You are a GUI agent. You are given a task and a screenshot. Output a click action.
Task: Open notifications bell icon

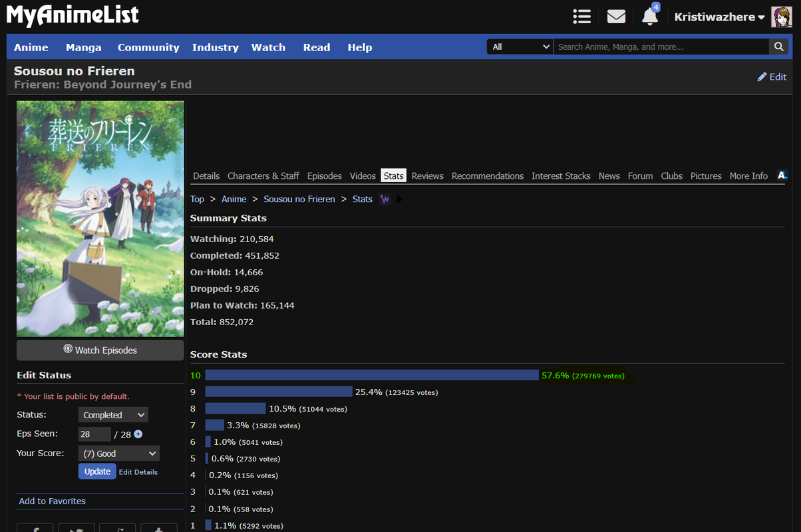649,17
